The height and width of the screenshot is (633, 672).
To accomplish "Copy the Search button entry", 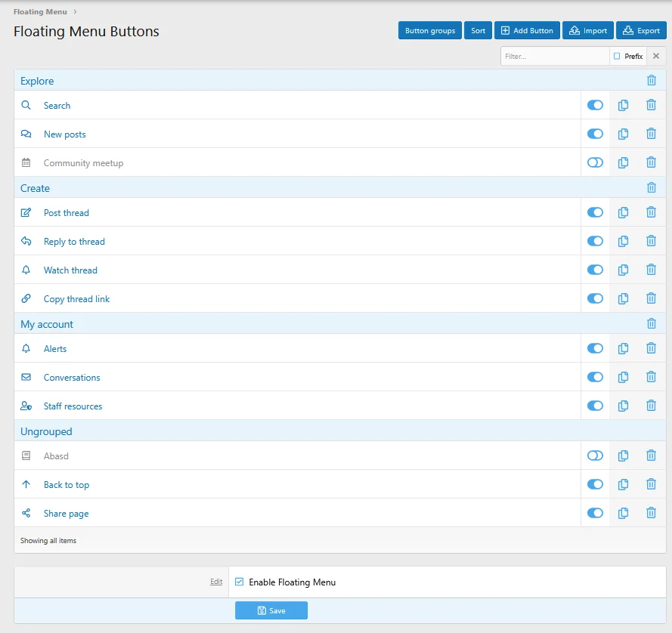I will (623, 105).
